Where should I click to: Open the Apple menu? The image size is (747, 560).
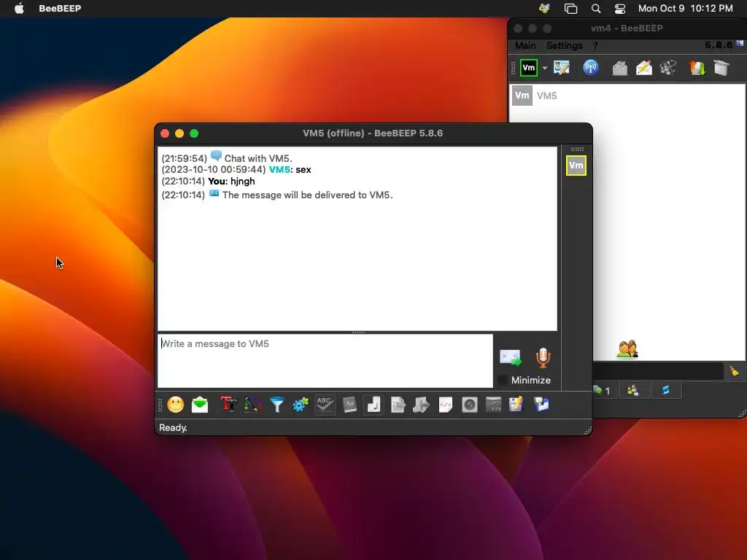click(19, 8)
